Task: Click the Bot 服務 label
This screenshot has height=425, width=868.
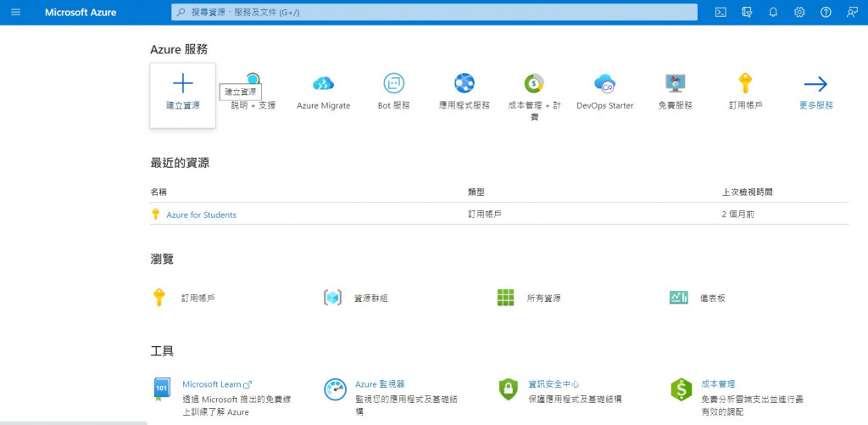Action: (x=393, y=105)
